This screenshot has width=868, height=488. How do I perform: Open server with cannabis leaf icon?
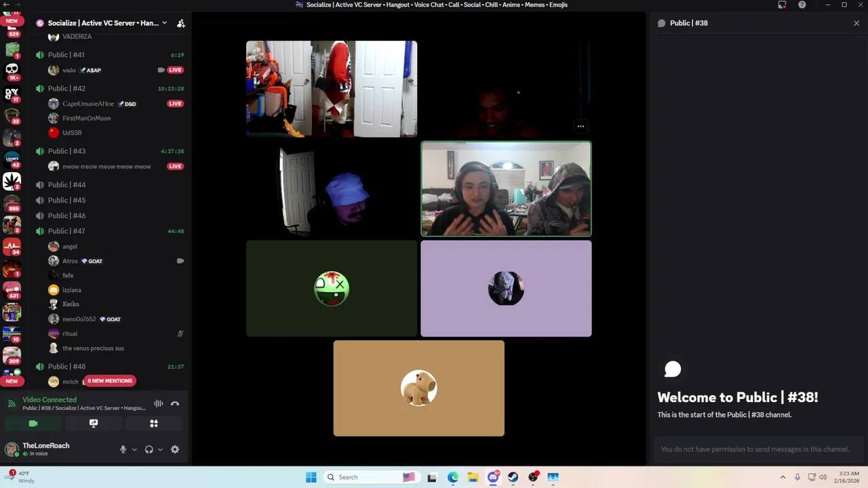click(12, 181)
